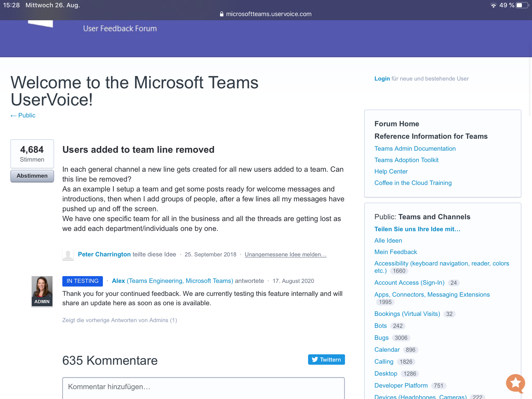532x399 pixels.
Task: Click the 4,684 Stimmen vote count
Action: [x=32, y=154]
